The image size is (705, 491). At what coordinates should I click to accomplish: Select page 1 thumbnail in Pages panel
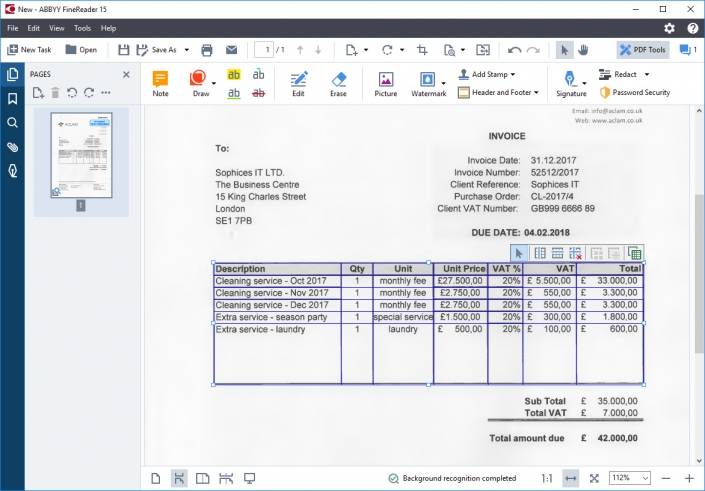pos(81,155)
